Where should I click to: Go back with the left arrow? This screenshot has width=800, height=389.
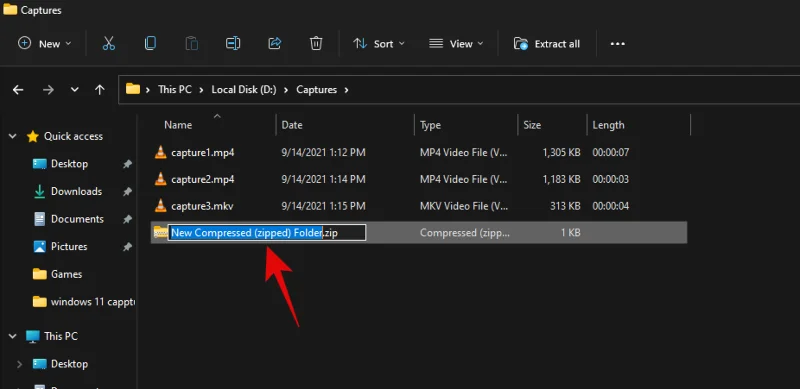point(18,90)
